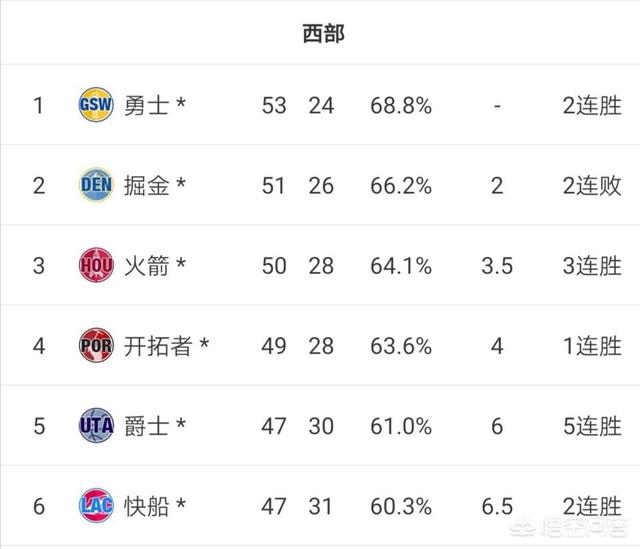Click the 2连败 streak for Nuggets
The image size is (640, 549).
592,186
